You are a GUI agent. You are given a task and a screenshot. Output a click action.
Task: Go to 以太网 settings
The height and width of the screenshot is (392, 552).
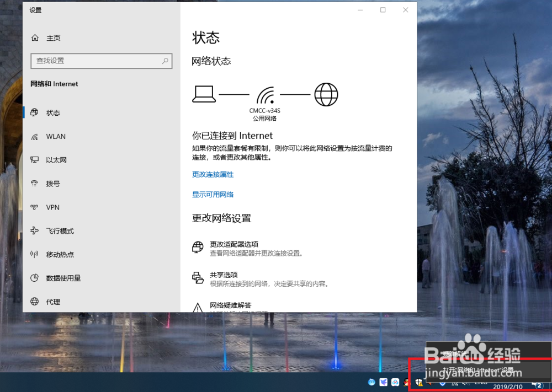pos(102,160)
